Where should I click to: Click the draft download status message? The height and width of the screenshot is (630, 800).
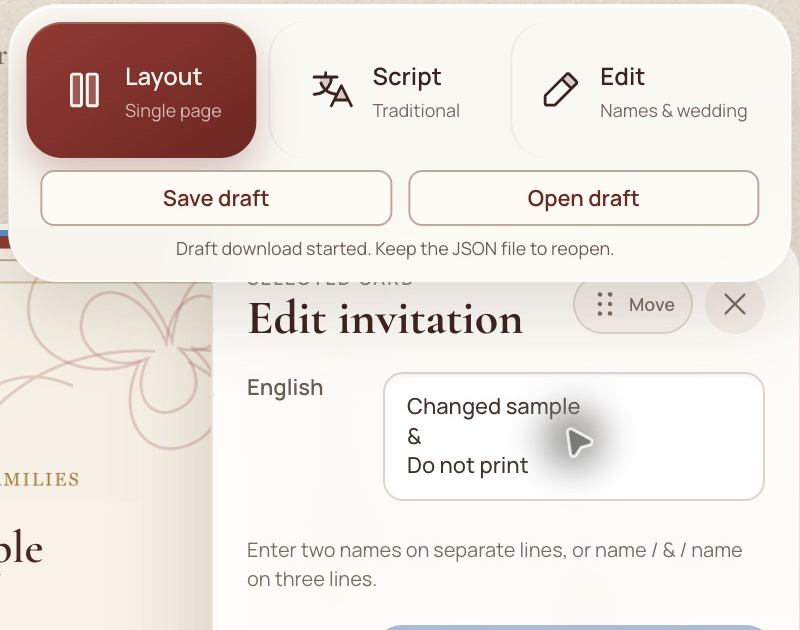point(395,249)
